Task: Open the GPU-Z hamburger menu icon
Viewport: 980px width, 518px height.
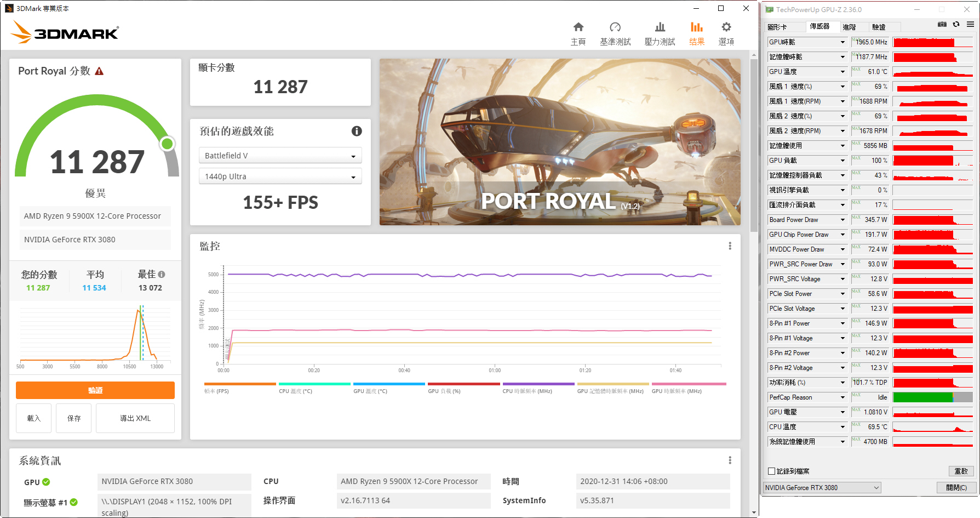Action: [x=970, y=24]
